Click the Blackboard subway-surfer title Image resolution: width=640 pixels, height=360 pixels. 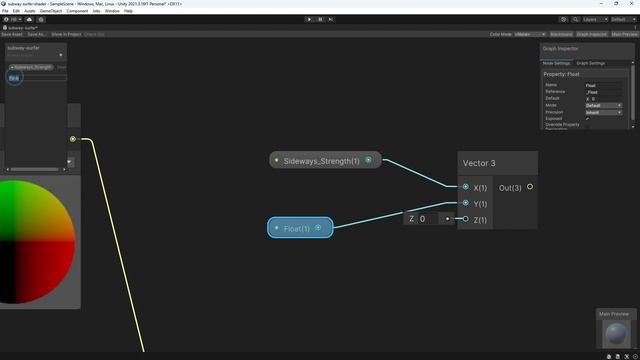24,48
